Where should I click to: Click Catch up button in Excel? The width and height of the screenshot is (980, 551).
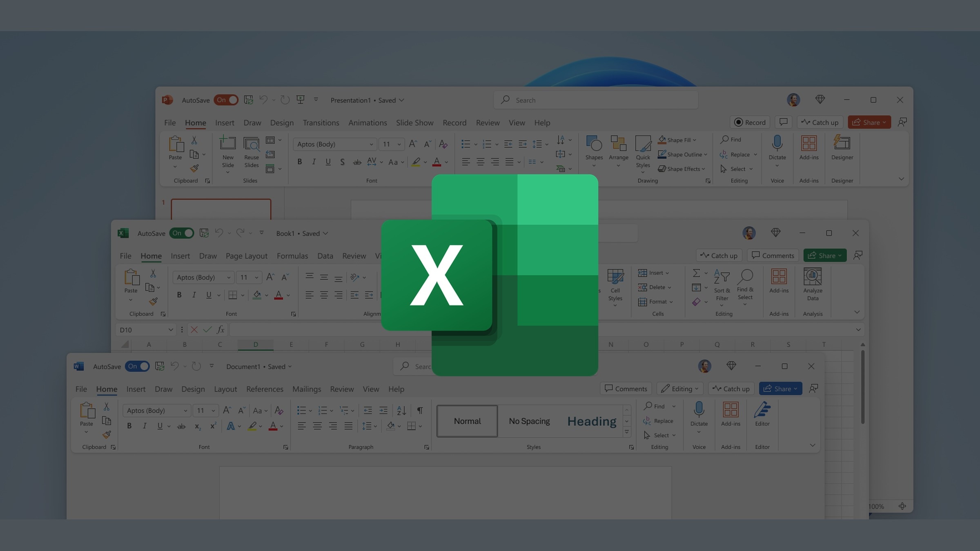point(719,255)
